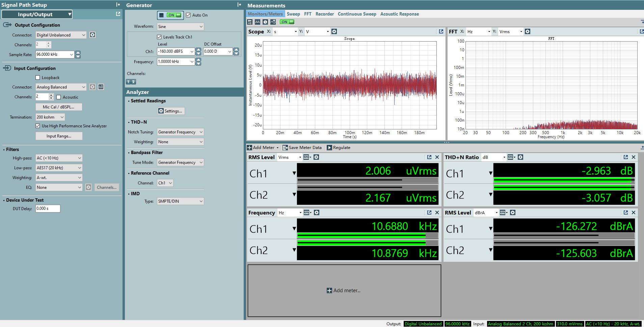Click the clock icon in monitors toolbar
This screenshot has height=327, width=644.
coord(265,22)
